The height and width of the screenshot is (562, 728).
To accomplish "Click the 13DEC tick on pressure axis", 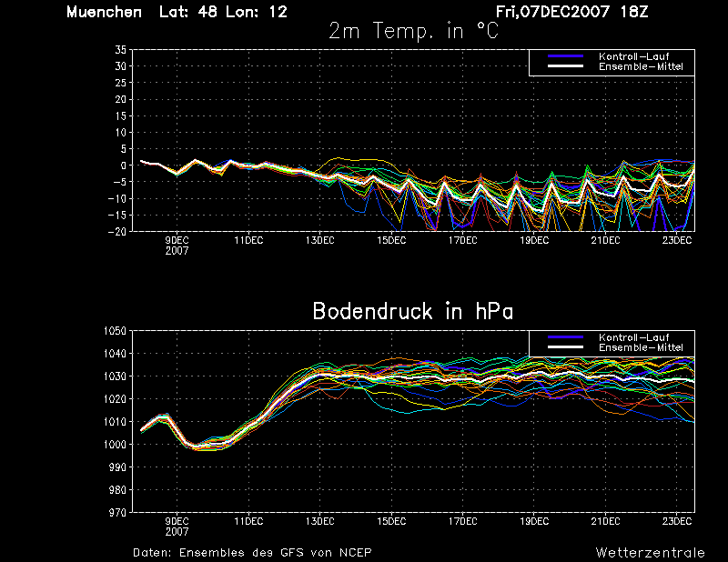I will (x=320, y=521).
